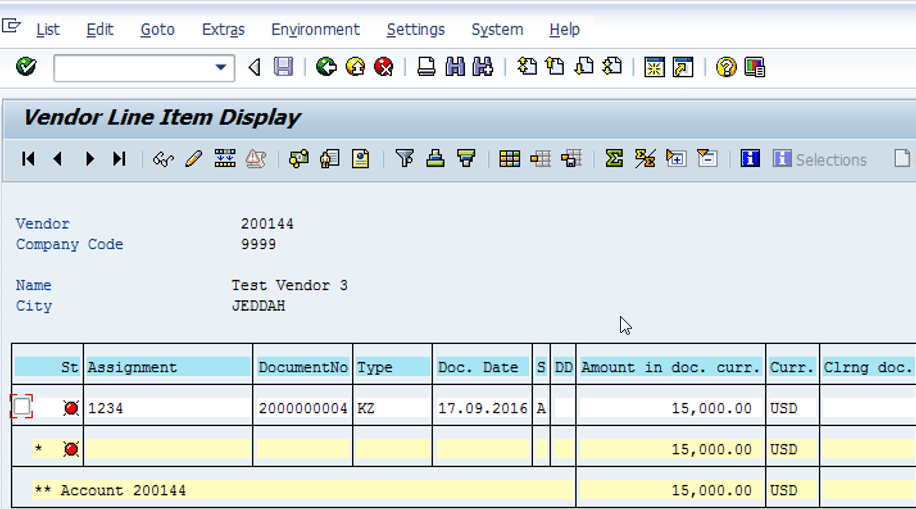
Task: Click the Assignment column header
Action: (168, 368)
